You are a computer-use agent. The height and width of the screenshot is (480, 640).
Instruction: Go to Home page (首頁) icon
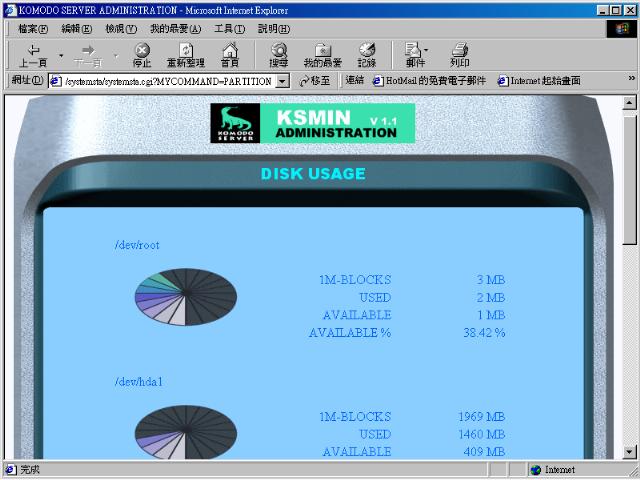(229, 54)
